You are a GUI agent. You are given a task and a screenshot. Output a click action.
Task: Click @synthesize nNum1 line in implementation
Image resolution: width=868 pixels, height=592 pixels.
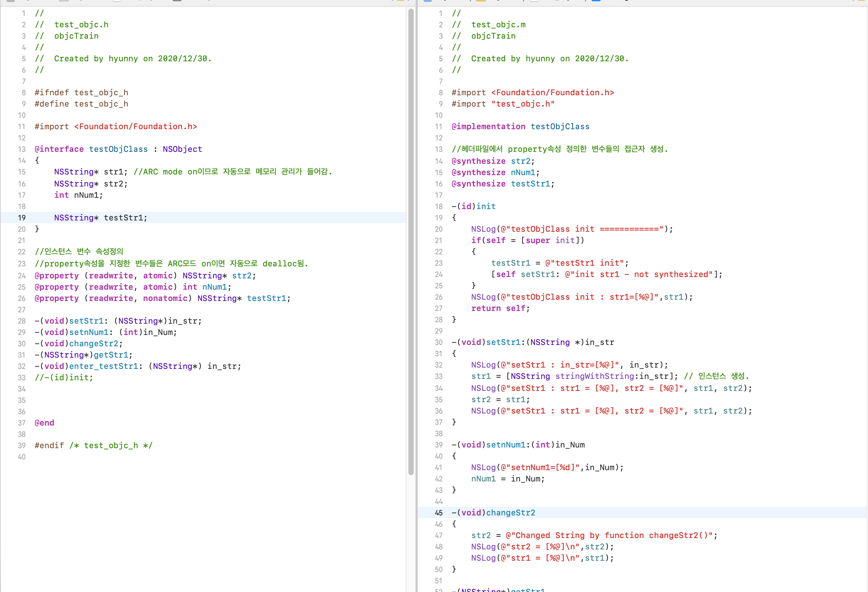coord(495,172)
